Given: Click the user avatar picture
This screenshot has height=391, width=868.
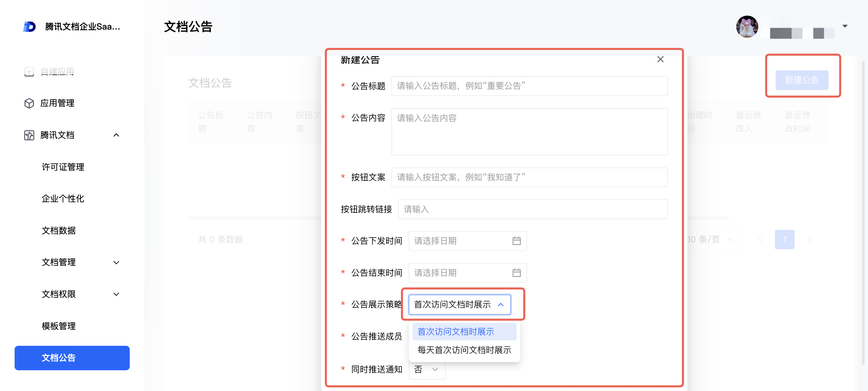Looking at the screenshot, I should 747,27.
